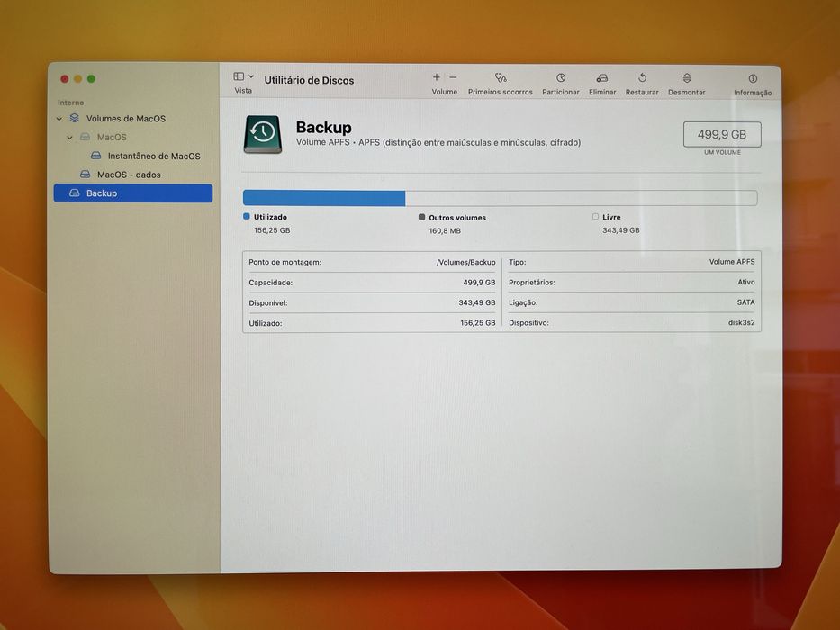Select MacOS - dados volume
The width and height of the screenshot is (840, 630).
pos(129,175)
